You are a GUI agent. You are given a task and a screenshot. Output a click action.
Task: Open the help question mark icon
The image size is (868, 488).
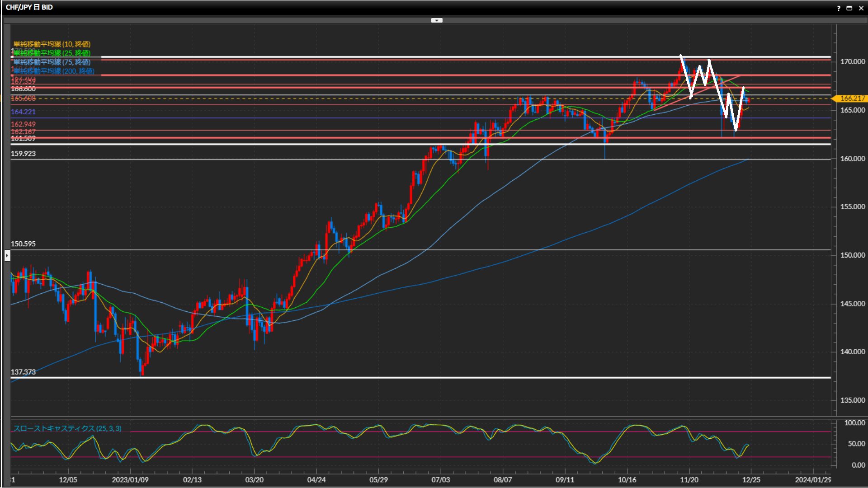pyautogui.click(x=839, y=8)
